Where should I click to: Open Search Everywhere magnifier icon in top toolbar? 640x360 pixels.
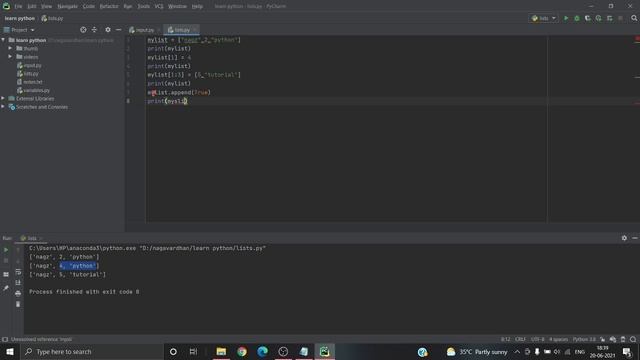tap(634, 18)
